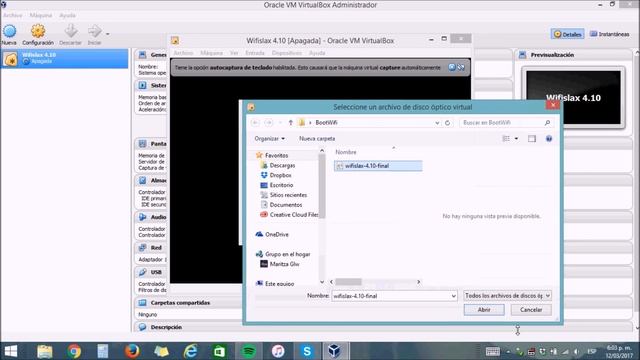
Task: Open Descargas folder in sidebar
Action: [x=282, y=165]
